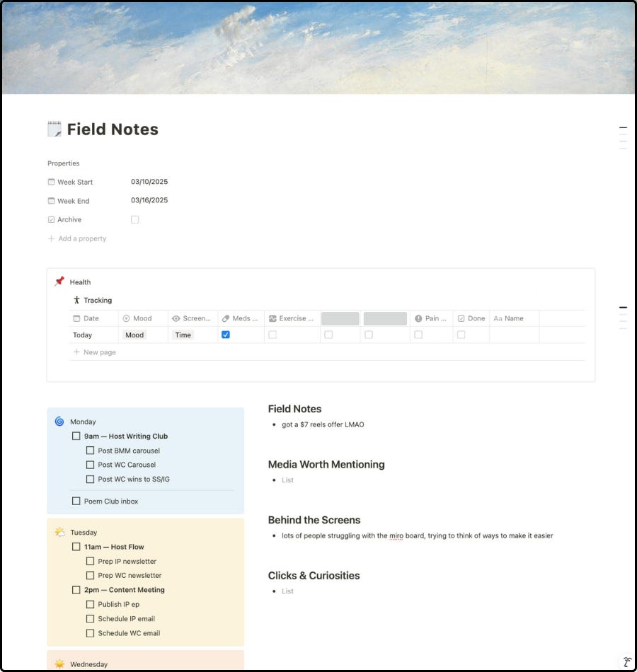
Task: Toggle the Archive property checkbox
Action: point(134,219)
